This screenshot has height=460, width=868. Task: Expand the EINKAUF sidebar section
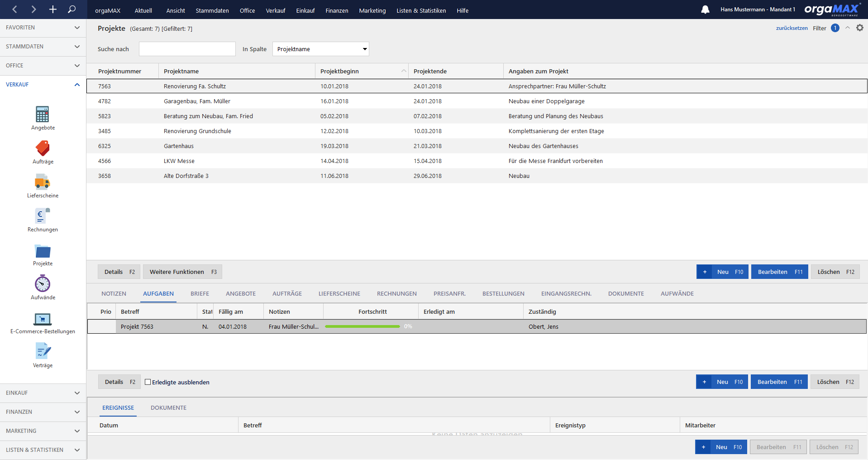pyautogui.click(x=43, y=393)
